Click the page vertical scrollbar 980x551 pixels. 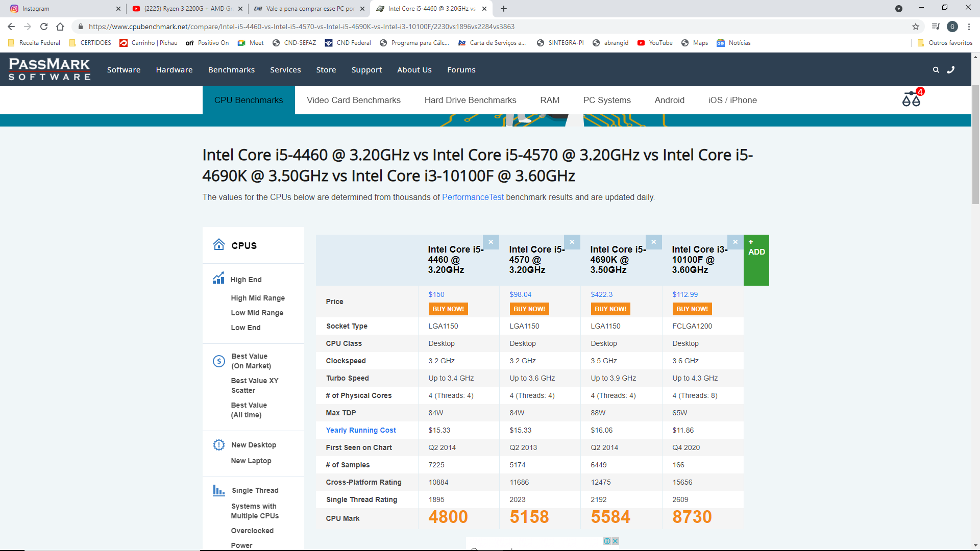coord(975,145)
